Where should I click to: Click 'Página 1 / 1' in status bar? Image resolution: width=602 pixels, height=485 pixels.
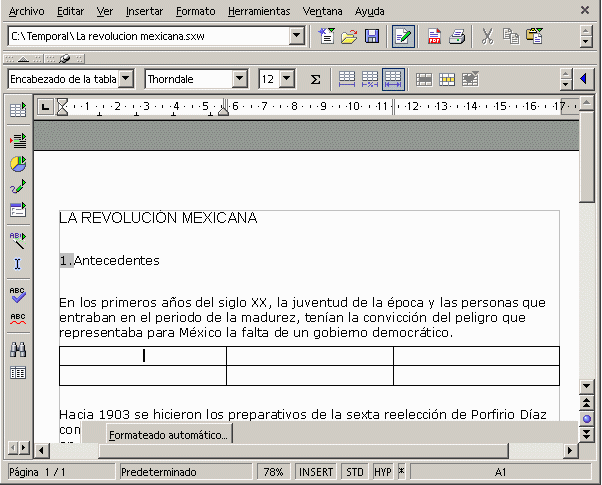click(61, 472)
